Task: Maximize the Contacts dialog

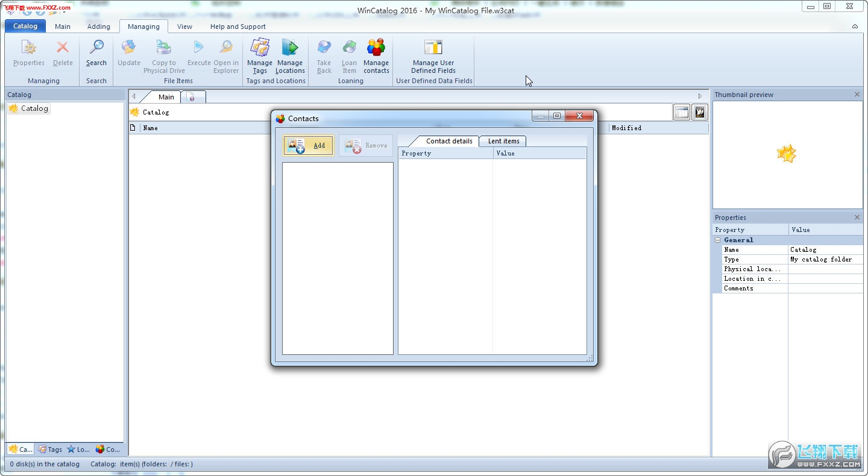Action: coord(557,116)
